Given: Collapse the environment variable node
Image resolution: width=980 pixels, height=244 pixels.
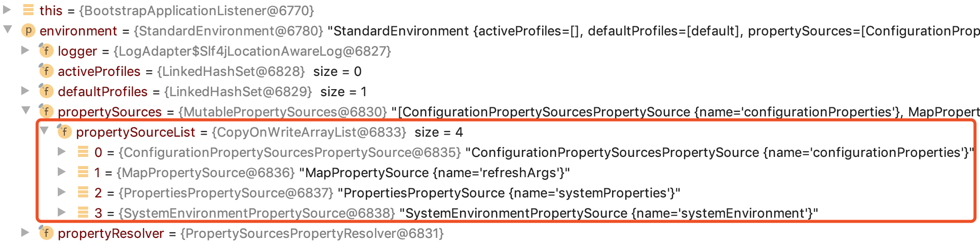Looking at the screenshot, I should click(8, 29).
